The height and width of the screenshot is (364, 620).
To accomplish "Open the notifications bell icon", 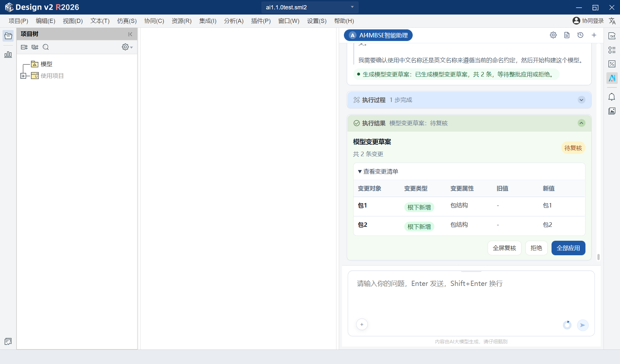I will coord(612,97).
